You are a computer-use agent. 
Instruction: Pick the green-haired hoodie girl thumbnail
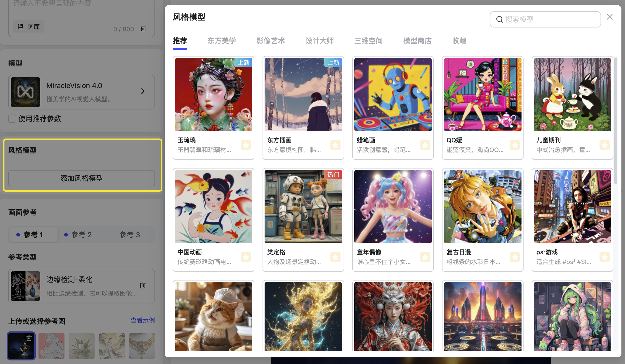click(572, 317)
